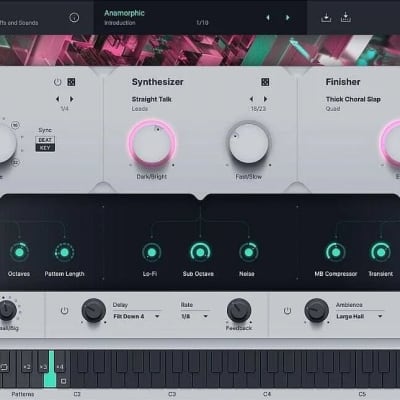The height and width of the screenshot is (400, 400).
Task: Click the second save-as preset icon
Action: 346,17
